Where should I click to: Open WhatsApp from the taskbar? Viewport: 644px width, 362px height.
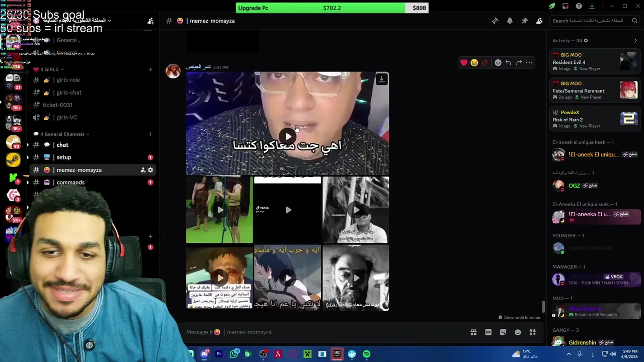point(234,354)
